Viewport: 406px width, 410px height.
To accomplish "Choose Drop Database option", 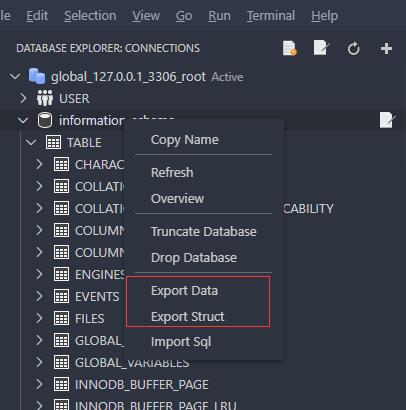I will click(194, 258).
